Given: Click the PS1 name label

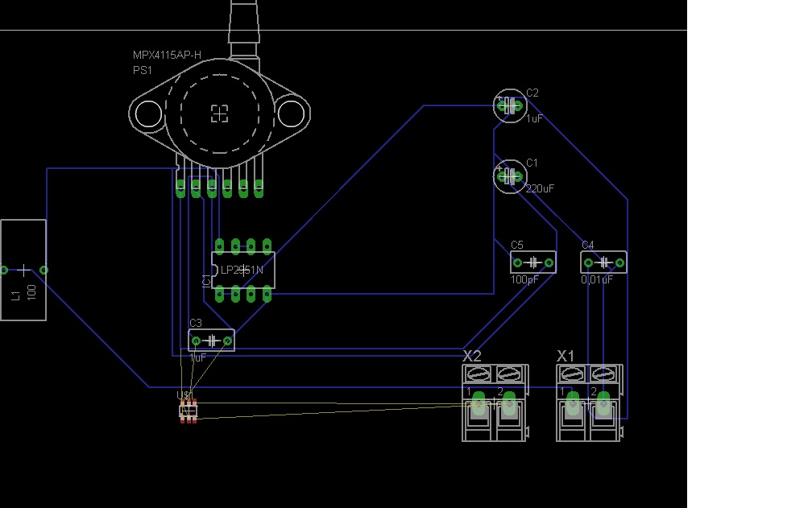Looking at the screenshot, I should (143, 70).
